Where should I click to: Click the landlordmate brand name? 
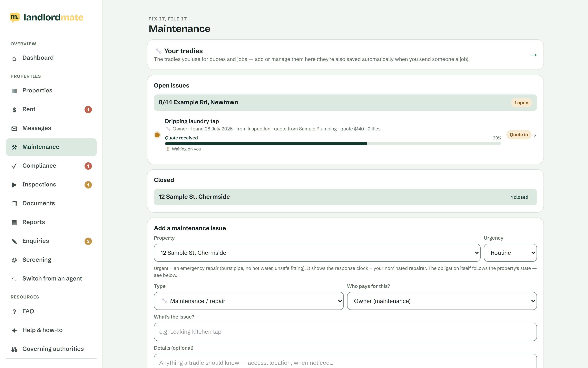point(53,17)
